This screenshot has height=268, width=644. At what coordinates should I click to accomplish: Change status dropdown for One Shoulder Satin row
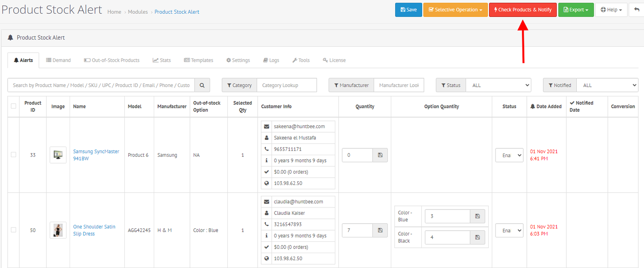click(x=509, y=231)
